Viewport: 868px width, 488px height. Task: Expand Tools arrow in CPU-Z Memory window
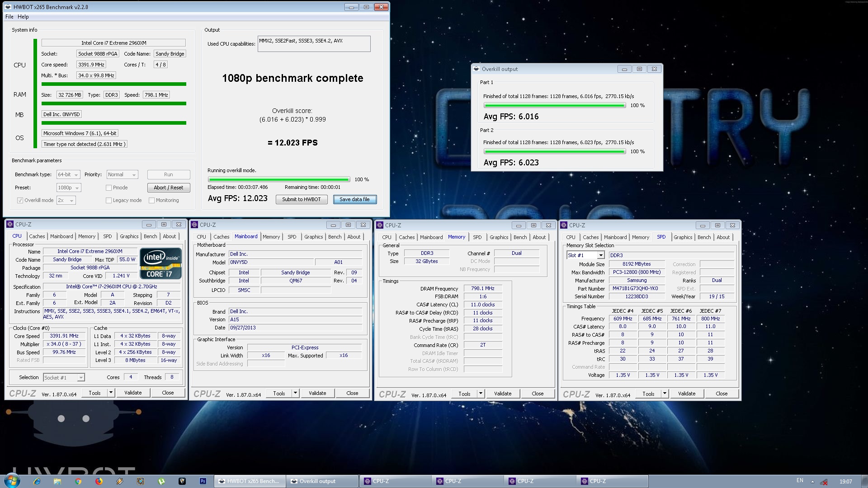(481, 393)
